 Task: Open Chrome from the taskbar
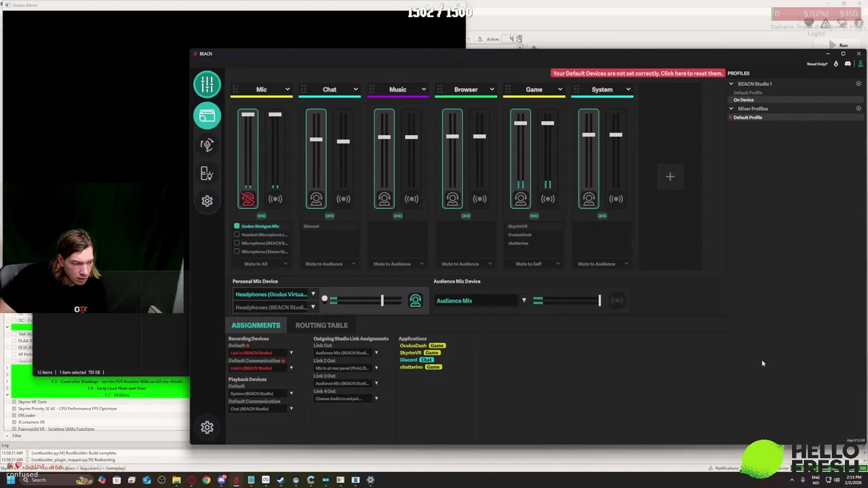tap(206, 481)
